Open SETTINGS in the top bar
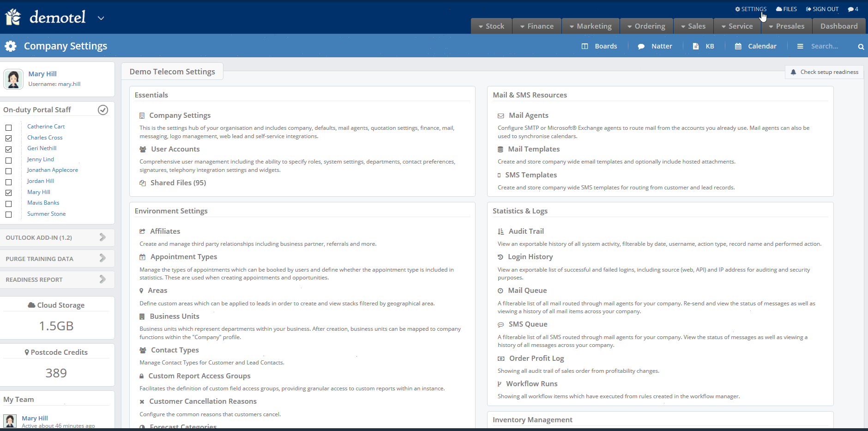 751,9
